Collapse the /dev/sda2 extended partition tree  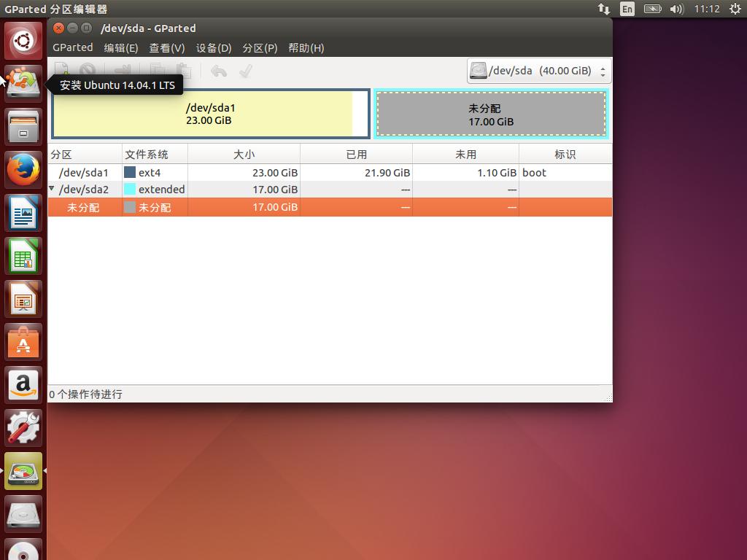[x=52, y=189]
